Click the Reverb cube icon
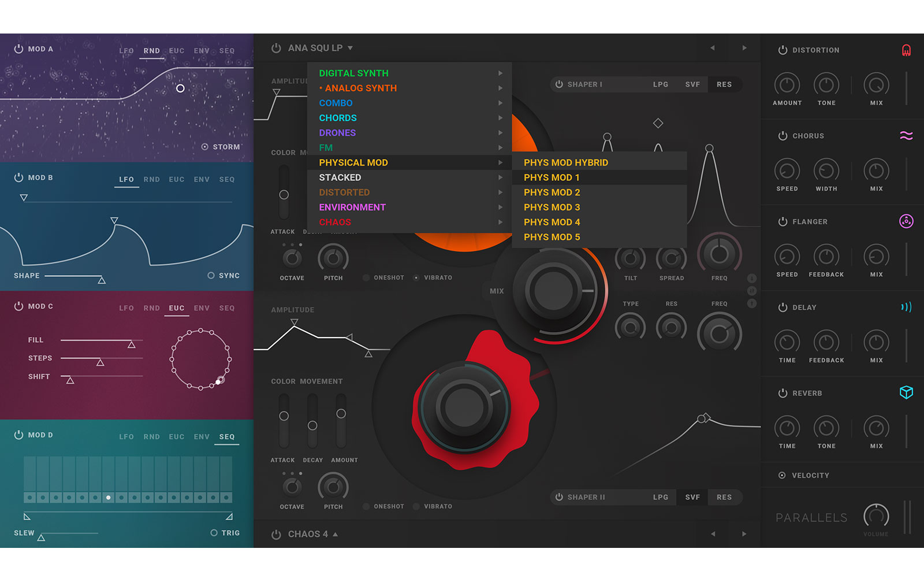This screenshot has width=924, height=582. click(906, 392)
